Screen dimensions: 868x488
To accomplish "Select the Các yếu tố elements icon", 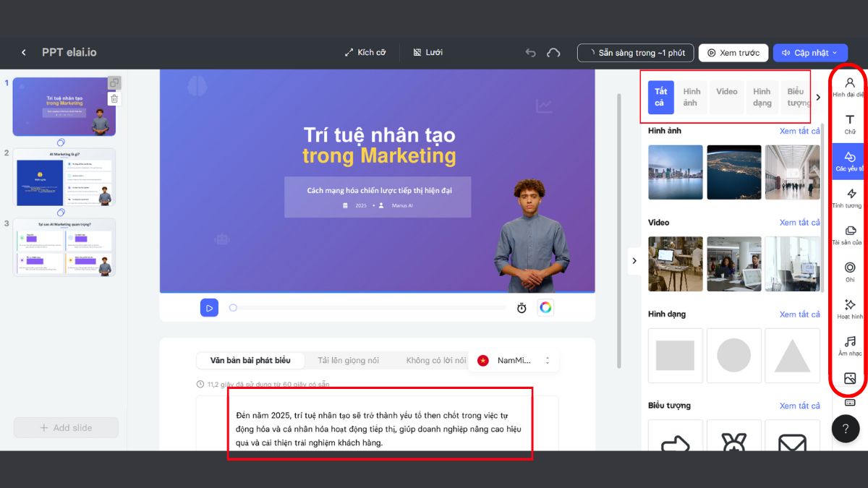I will [x=849, y=161].
